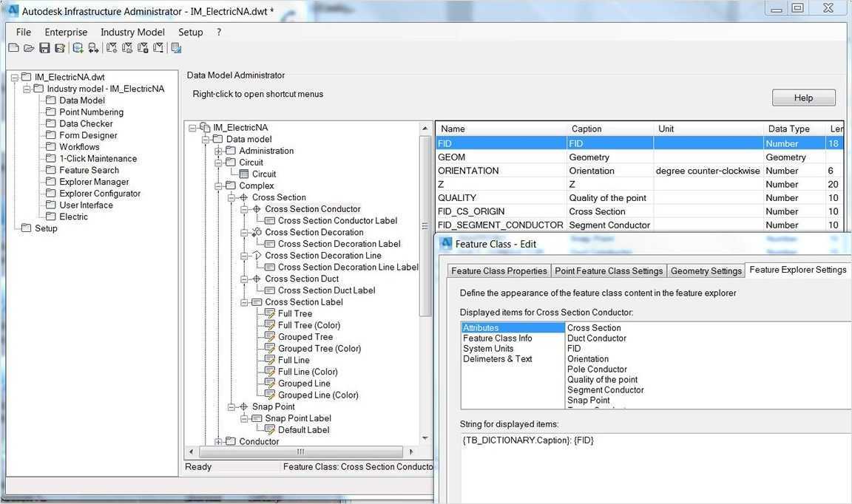Click the Cross Section Conductor point icon

(257, 209)
